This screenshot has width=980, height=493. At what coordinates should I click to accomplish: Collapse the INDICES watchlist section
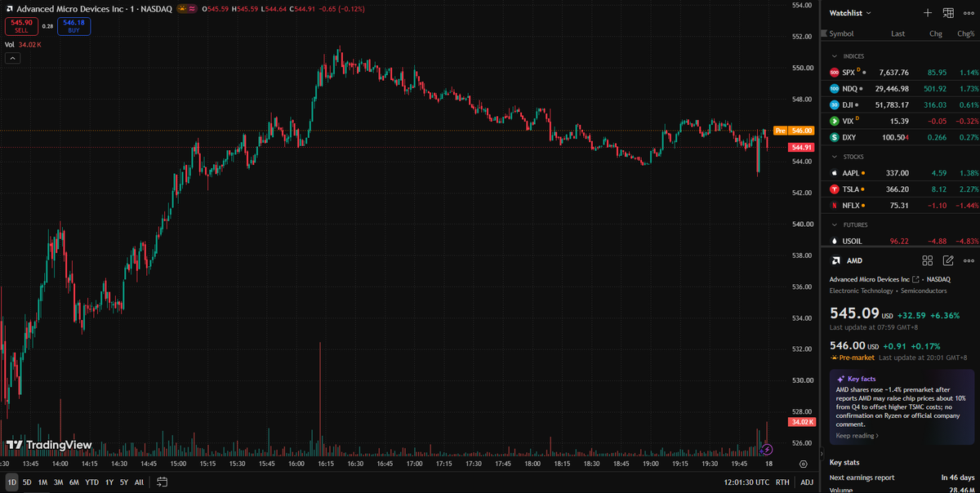[834, 56]
